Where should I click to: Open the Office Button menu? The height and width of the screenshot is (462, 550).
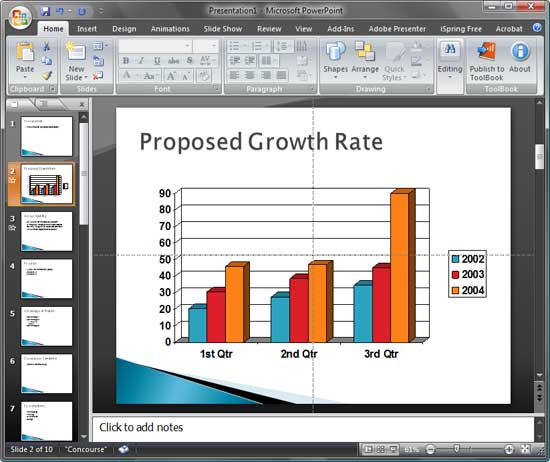[x=20, y=17]
